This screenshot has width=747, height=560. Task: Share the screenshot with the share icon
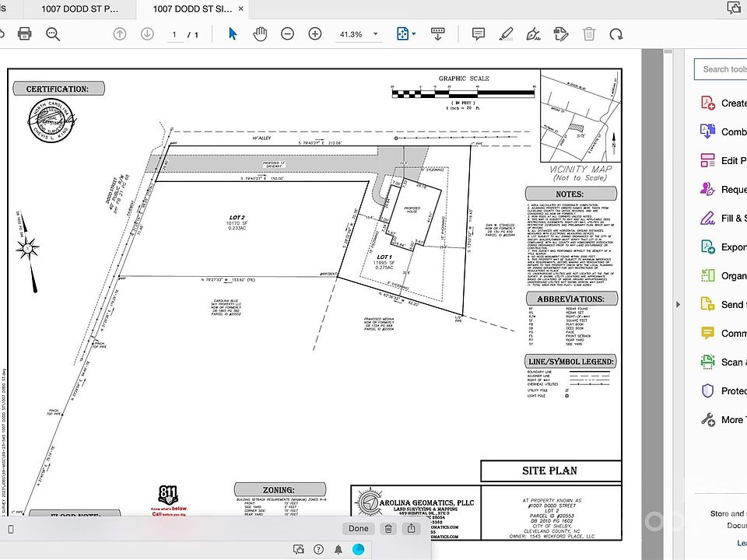pyautogui.click(x=411, y=528)
